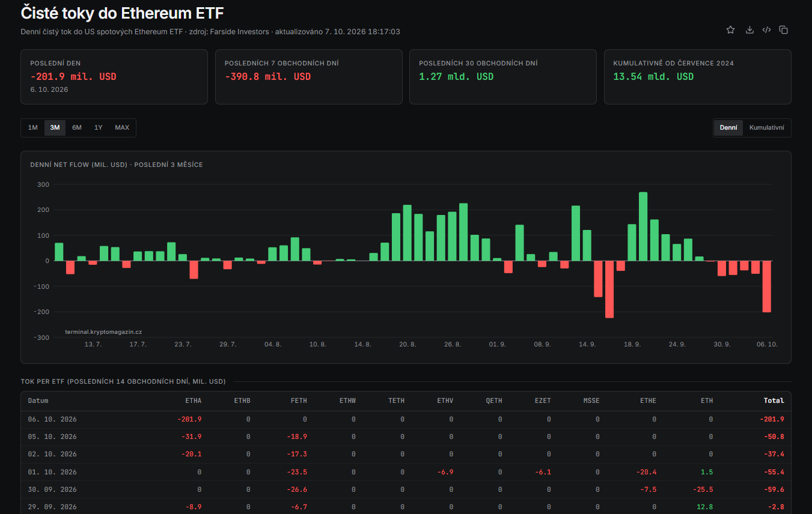
Task: Click the Datum column header
Action: 38,401
